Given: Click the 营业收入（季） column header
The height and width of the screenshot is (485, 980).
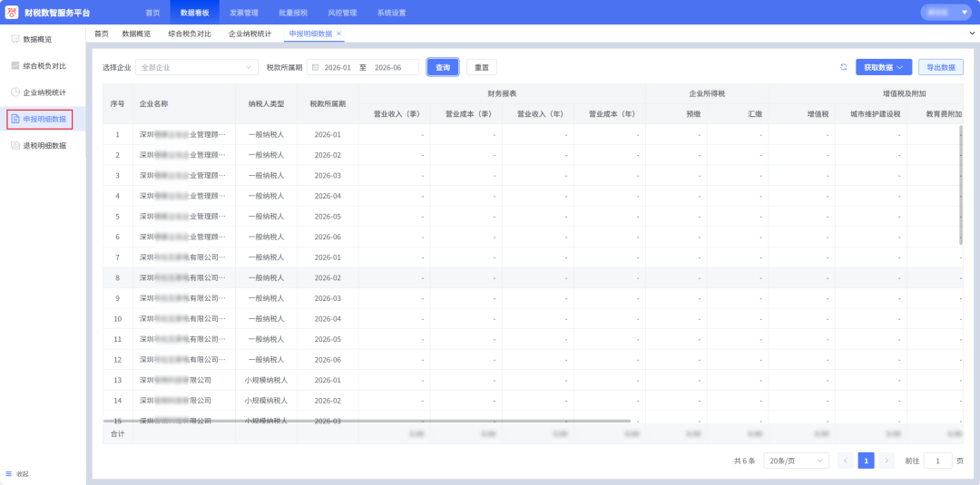Looking at the screenshot, I should click(x=396, y=114).
